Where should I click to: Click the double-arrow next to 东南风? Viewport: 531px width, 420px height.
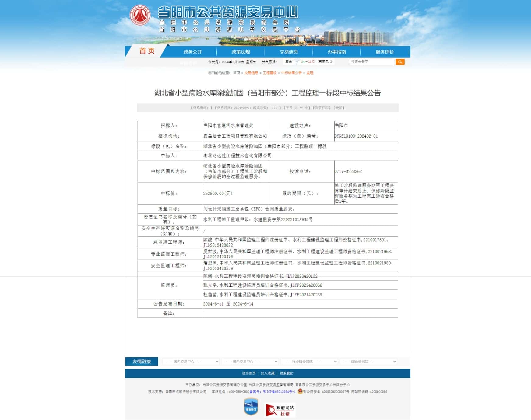(x=331, y=62)
